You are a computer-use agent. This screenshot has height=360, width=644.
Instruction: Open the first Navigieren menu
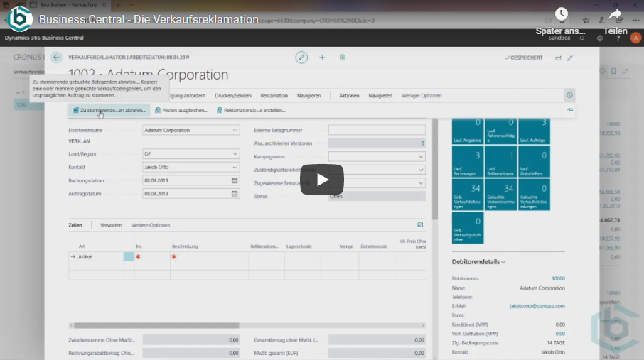point(309,96)
